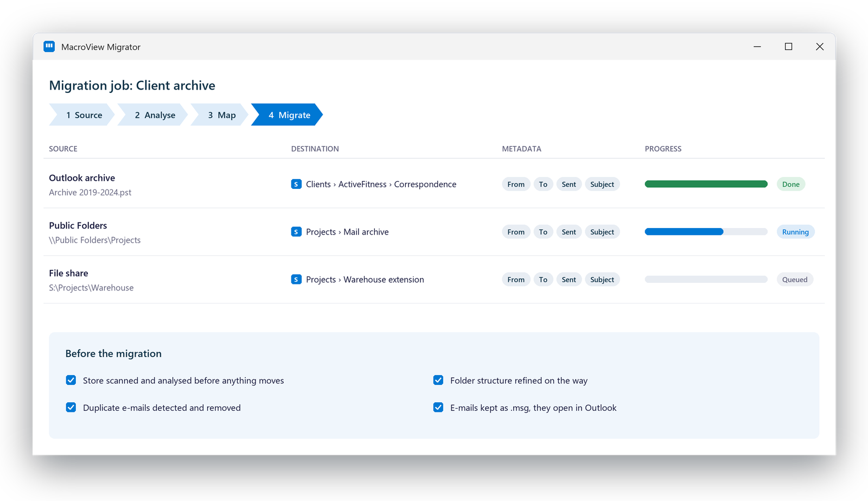Click the SharePoint icon beside Projects Warehouse extension
Screen dimensions: 868x501
coord(296,280)
